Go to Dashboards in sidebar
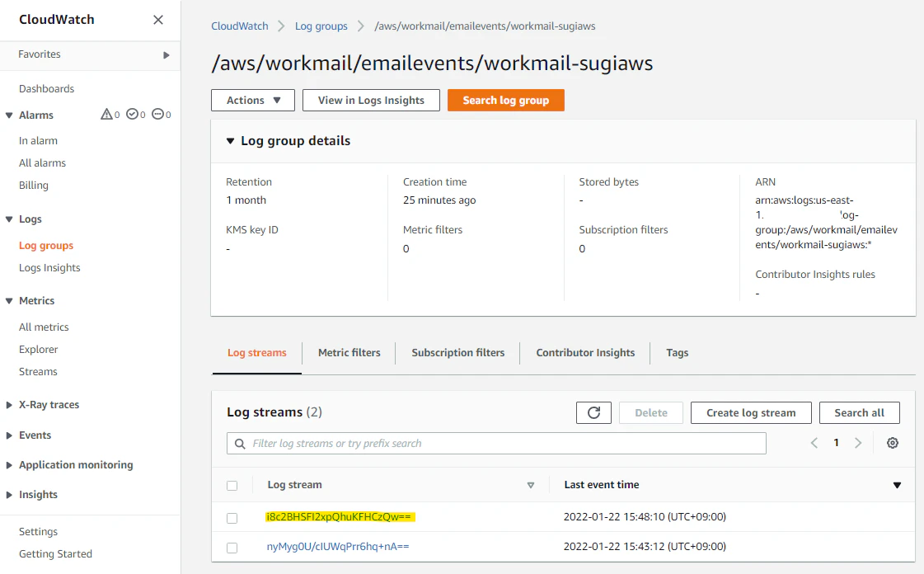Image resolution: width=924 pixels, height=574 pixels. [46, 89]
